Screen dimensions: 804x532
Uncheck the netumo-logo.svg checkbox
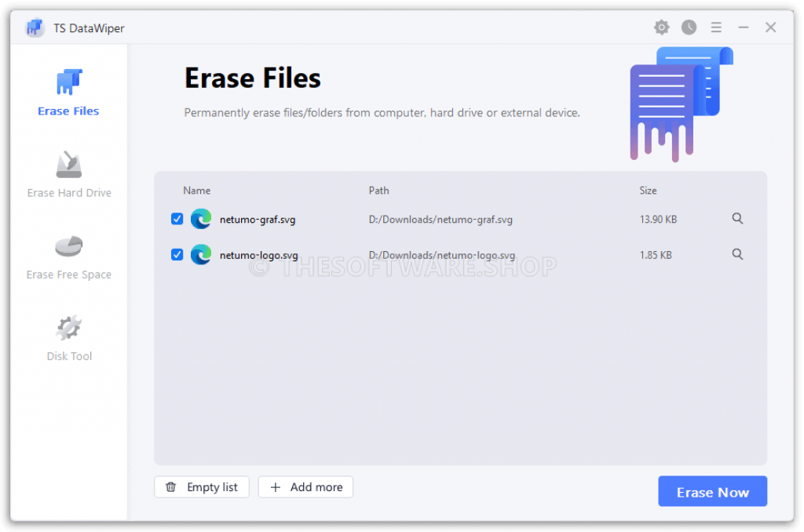pos(177,255)
